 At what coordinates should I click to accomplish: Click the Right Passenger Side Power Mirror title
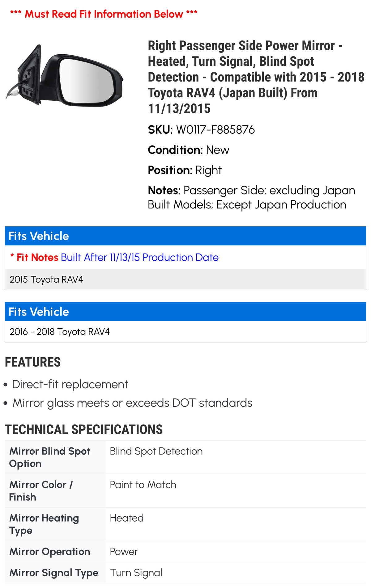[x=256, y=77]
